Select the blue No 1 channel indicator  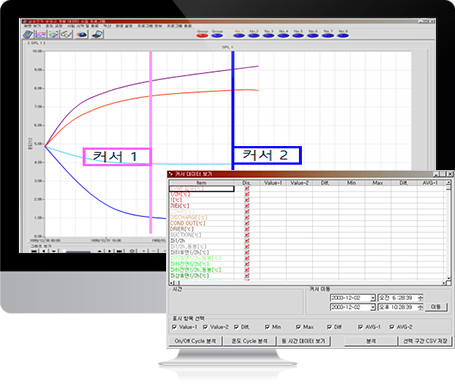(x=239, y=35)
